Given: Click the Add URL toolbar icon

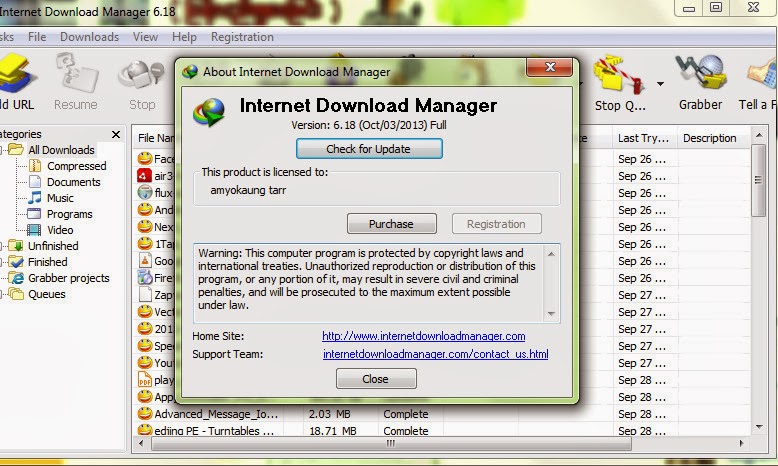Looking at the screenshot, I should pyautogui.click(x=17, y=74).
